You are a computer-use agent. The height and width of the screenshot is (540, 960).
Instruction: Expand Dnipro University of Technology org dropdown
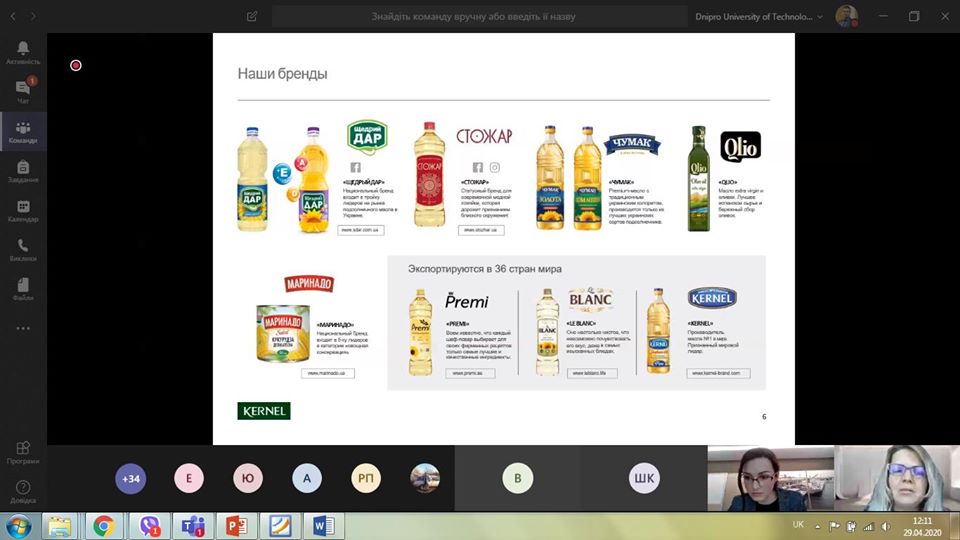pyautogui.click(x=759, y=17)
